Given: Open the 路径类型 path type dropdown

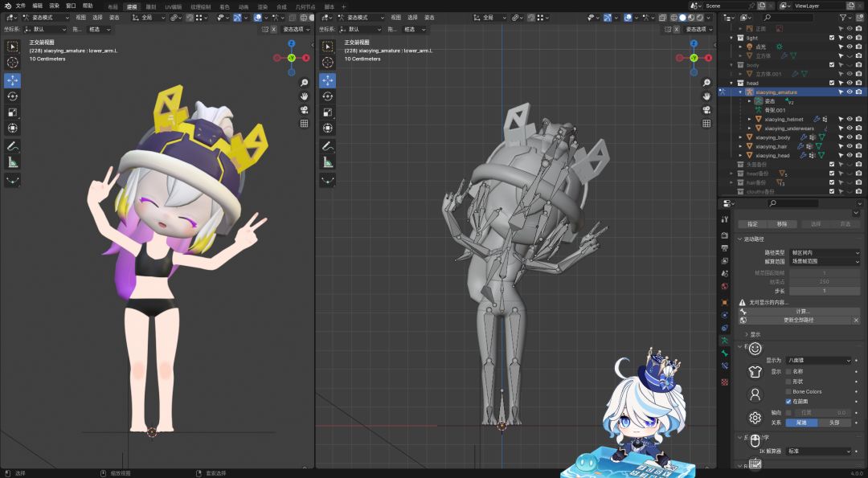Looking at the screenshot, I should tap(823, 252).
